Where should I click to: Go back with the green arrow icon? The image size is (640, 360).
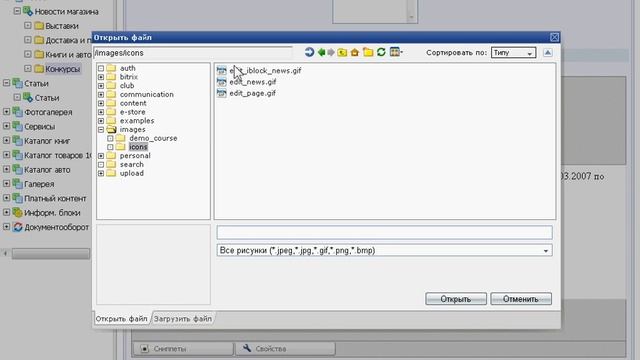pyautogui.click(x=321, y=52)
